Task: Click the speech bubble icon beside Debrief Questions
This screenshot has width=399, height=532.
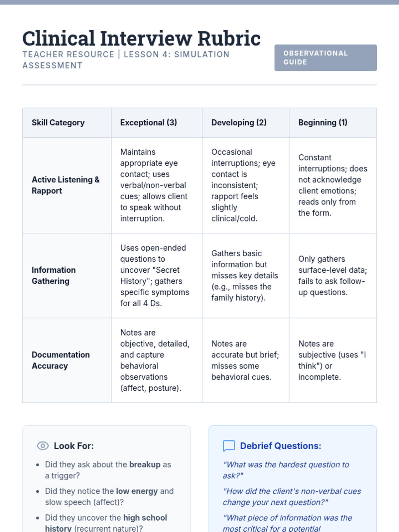Action: click(229, 446)
